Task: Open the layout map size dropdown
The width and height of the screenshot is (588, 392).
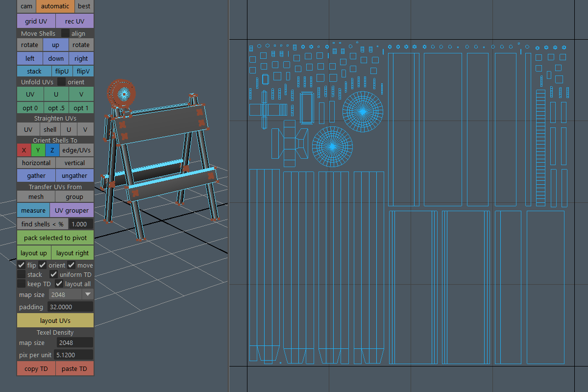Action: 87,294
